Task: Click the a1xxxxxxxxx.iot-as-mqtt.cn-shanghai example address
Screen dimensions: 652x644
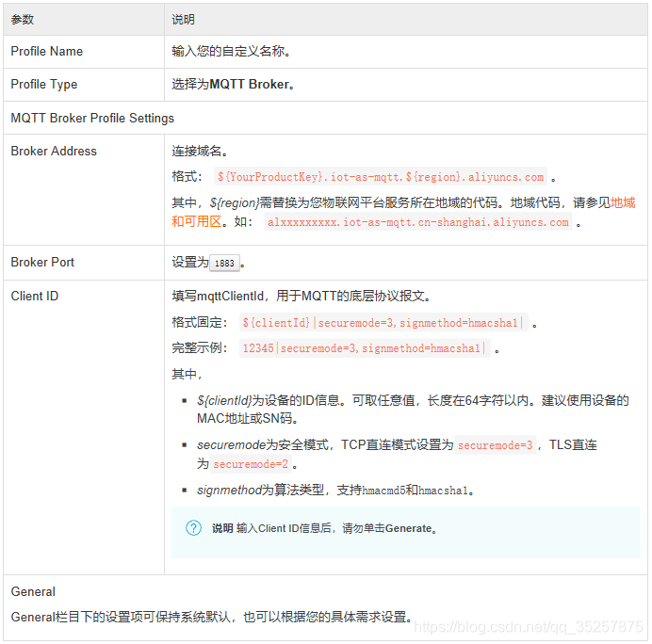Action: tap(418, 222)
